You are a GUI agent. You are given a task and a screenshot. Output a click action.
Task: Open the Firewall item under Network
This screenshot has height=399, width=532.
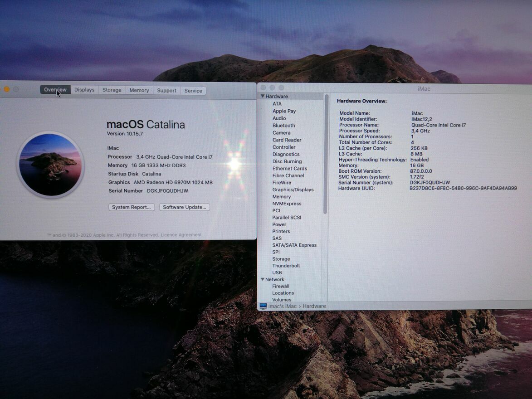point(280,286)
